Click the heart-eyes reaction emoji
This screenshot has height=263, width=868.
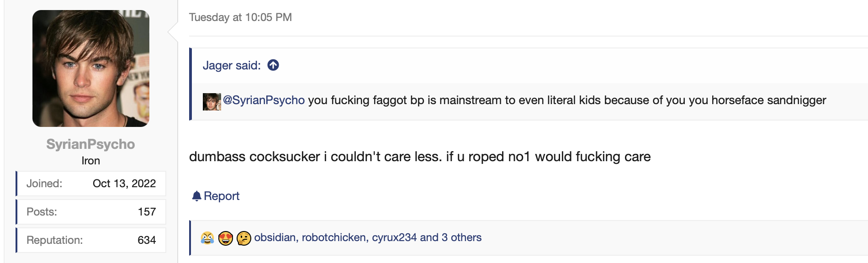pos(226,238)
